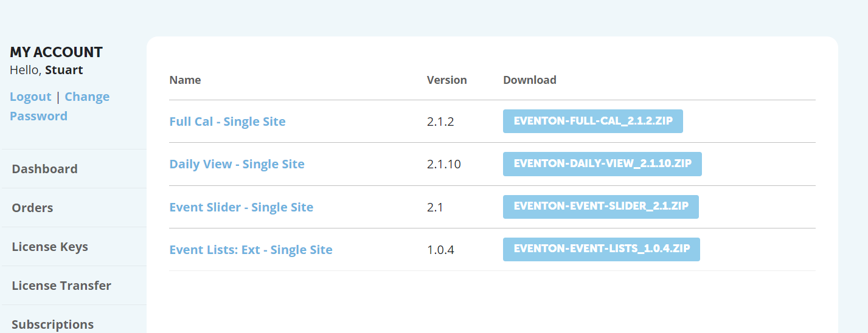Screen dimensions: 868x333
Task: Select version value 1.0.4
Action: coord(440,250)
